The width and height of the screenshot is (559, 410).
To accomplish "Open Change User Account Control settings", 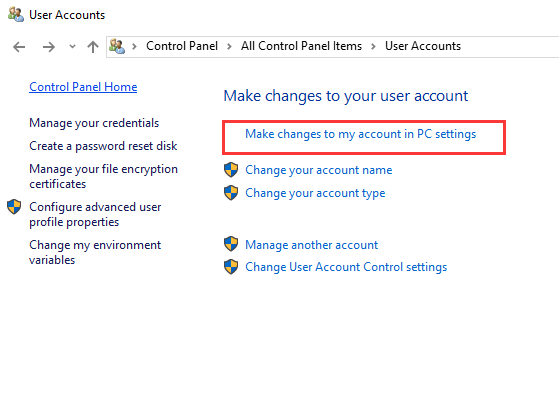I will [x=346, y=267].
